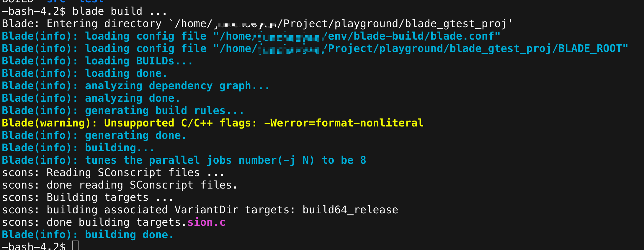The height and width of the screenshot is (250, 644).
Task: Click the line loading blade.conf config file
Action: pos(251,36)
